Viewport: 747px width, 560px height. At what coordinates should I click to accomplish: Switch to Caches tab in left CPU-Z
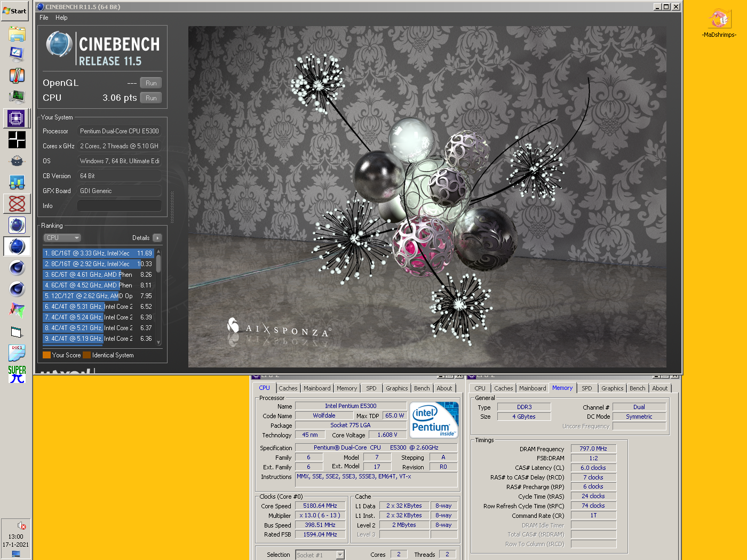tap(288, 388)
